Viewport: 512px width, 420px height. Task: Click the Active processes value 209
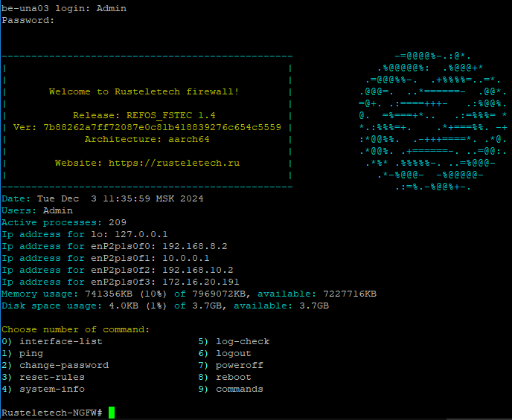pyautogui.click(x=118, y=222)
